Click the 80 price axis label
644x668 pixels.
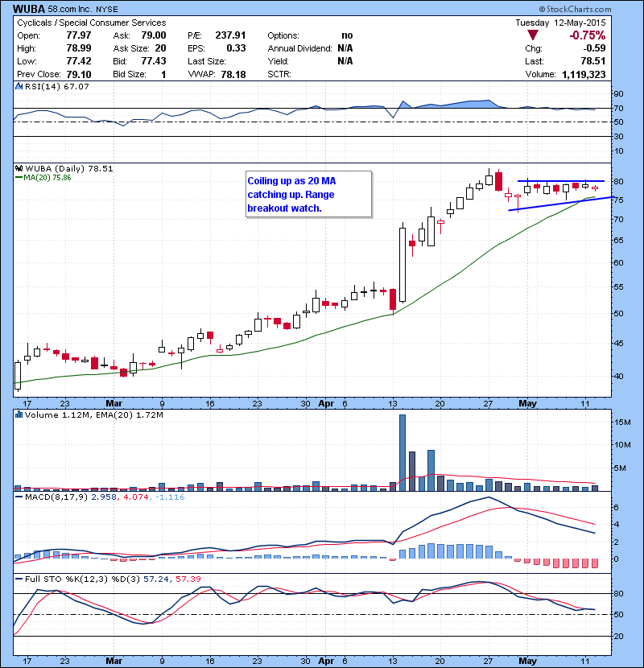[618, 181]
